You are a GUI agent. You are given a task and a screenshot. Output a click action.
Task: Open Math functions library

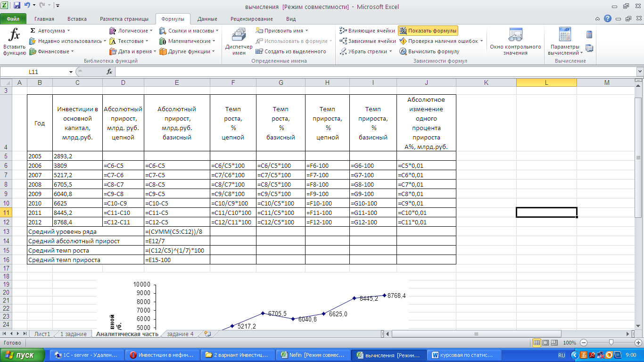point(187,41)
